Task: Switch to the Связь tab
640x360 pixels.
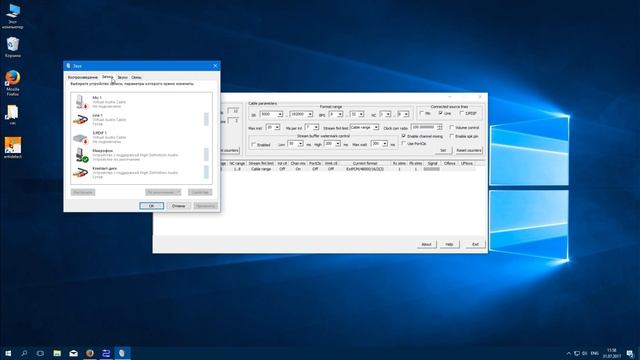Action: pyautogui.click(x=136, y=77)
